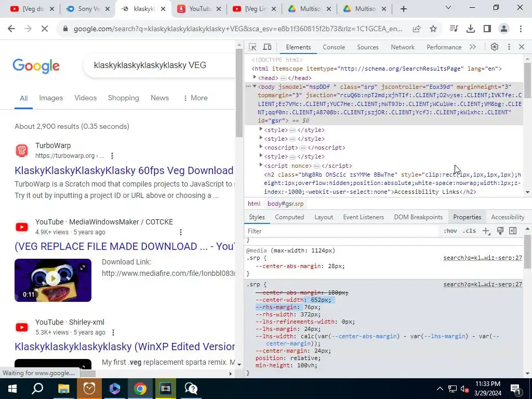Click the browser forward arrow
This screenshot has height=399, width=532.
tap(28, 29)
